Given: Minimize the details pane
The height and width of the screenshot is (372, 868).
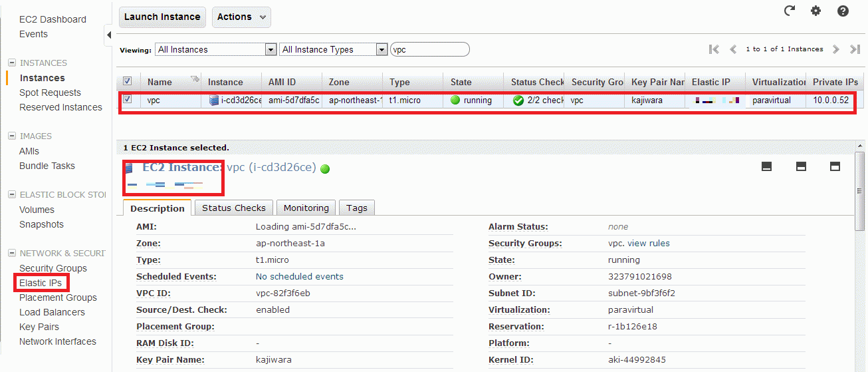Looking at the screenshot, I should 766,166.
